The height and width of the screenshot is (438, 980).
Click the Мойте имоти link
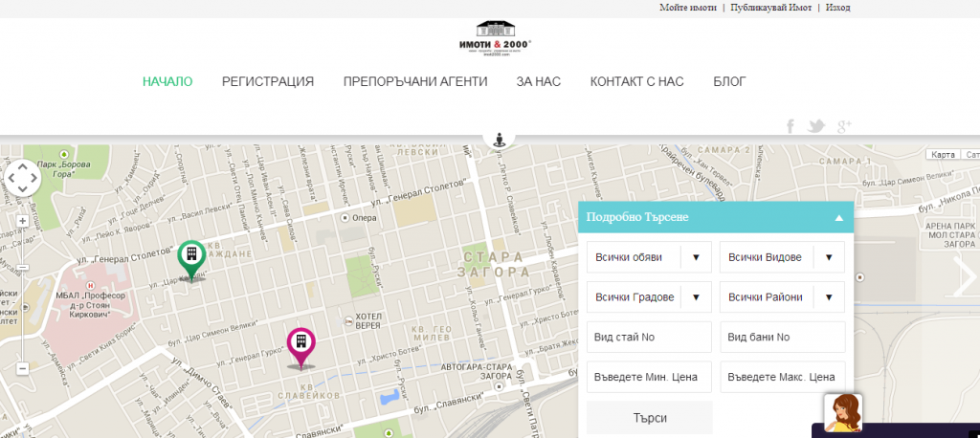click(688, 8)
